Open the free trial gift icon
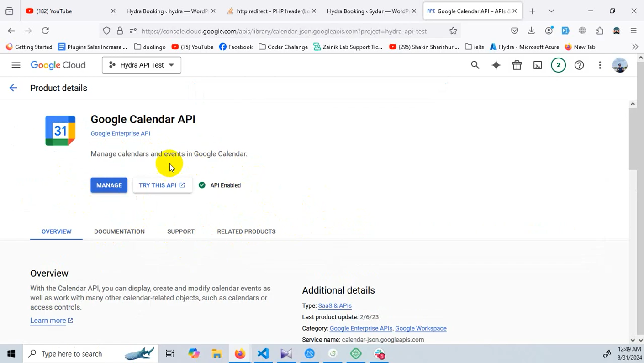 517,65
